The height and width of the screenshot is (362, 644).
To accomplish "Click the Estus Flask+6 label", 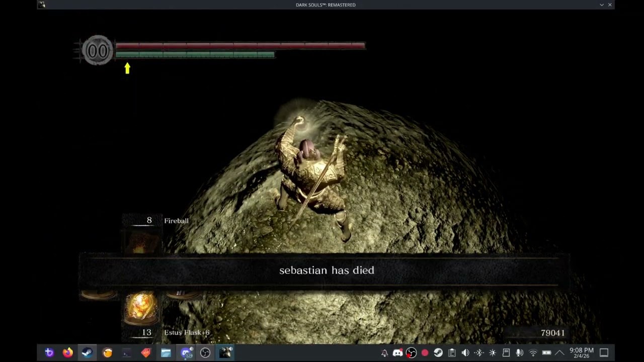I will (x=187, y=332).
